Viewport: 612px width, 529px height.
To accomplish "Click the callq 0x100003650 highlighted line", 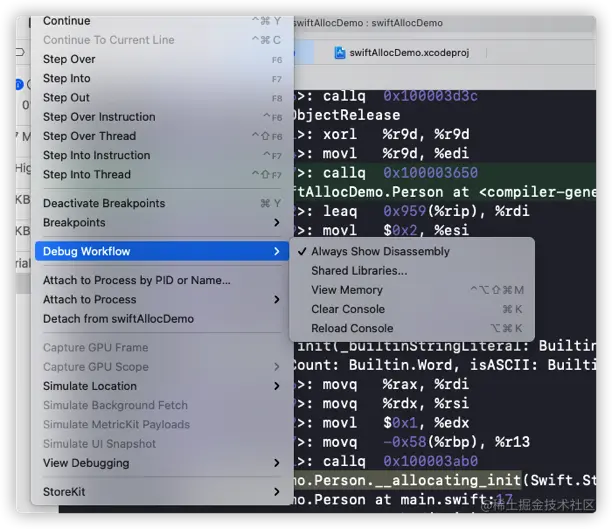I will point(445,173).
